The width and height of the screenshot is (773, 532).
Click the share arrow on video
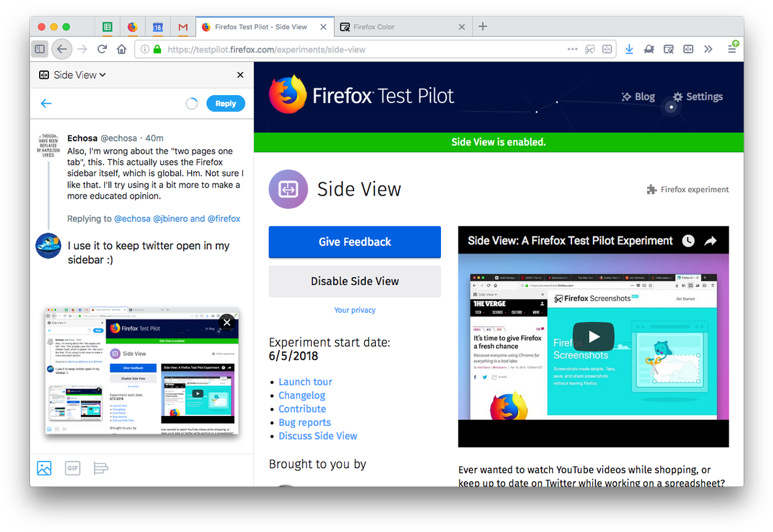[710, 241]
